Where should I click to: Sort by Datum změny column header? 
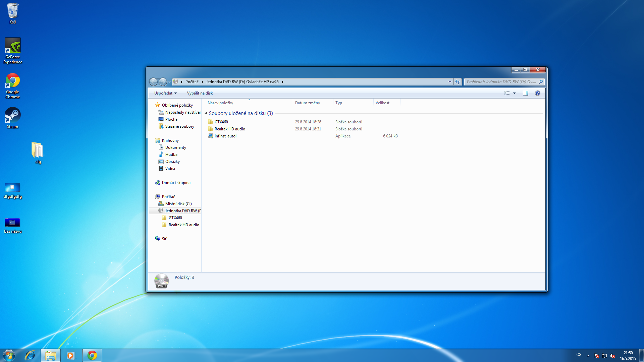pyautogui.click(x=307, y=103)
